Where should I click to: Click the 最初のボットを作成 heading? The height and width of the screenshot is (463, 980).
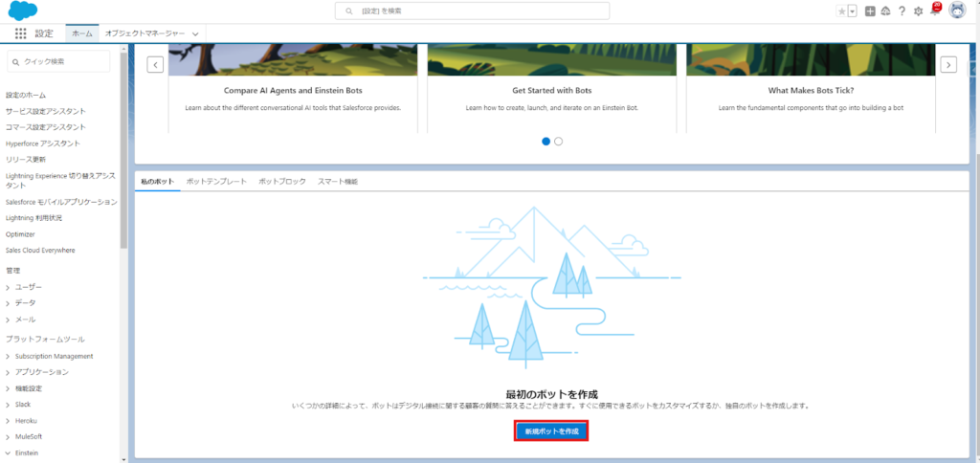tap(552, 394)
